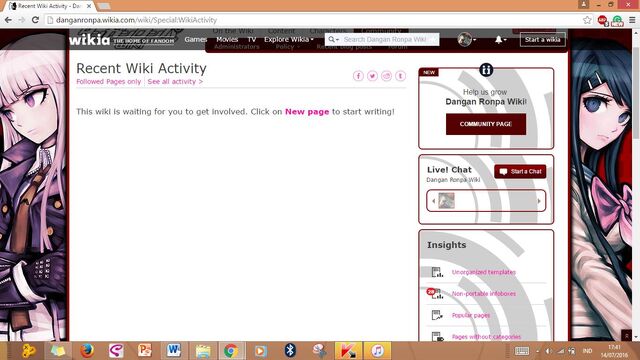Open the sticky notes taskbar icon
Viewport: 640px width, 360px height.
(x=58, y=350)
